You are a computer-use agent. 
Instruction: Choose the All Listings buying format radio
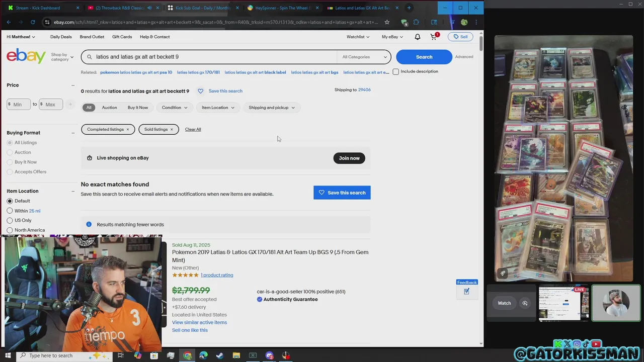10,143
